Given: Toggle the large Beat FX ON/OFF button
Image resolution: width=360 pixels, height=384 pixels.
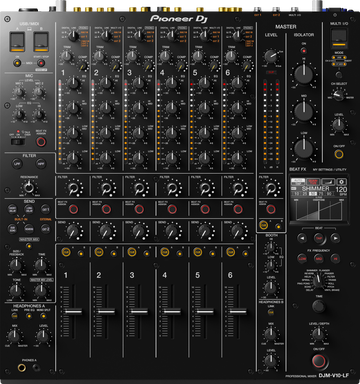Looking at the screenshot, I should [x=319, y=361].
